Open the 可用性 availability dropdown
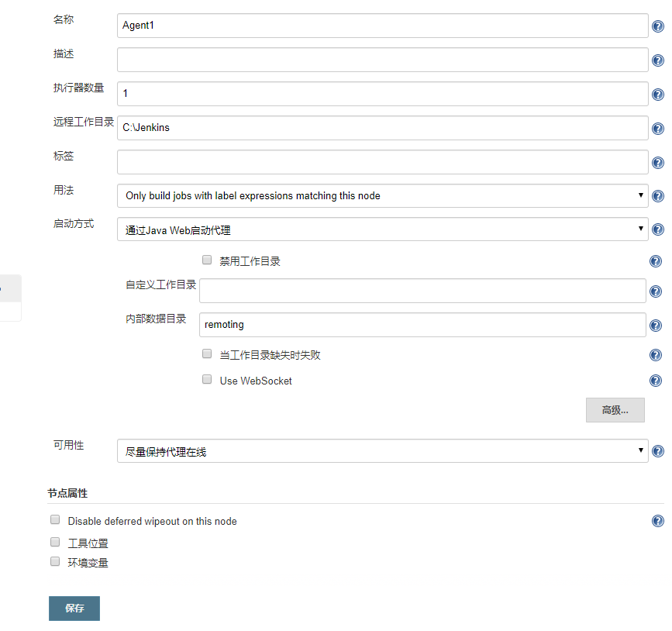This screenshot has height=631, width=672. pos(382,451)
